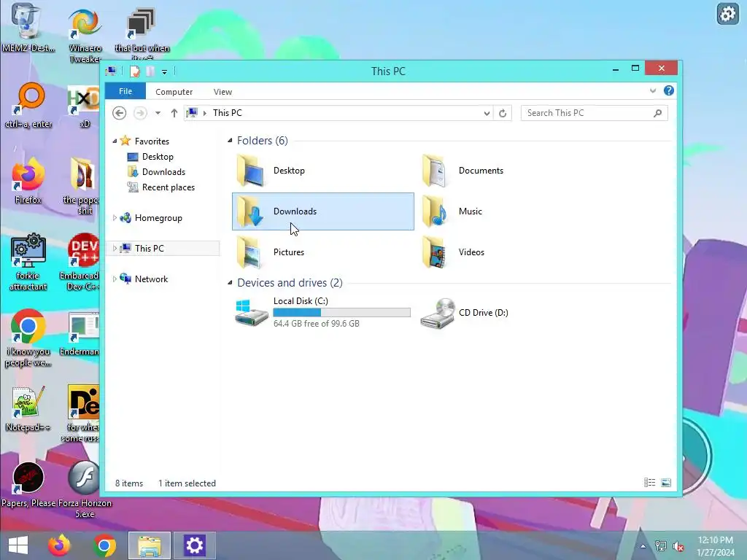The height and width of the screenshot is (560, 747).
Task: Select Chrome desktop shortcut 'i know you people'
Action: pyautogui.click(x=28, y=338)
